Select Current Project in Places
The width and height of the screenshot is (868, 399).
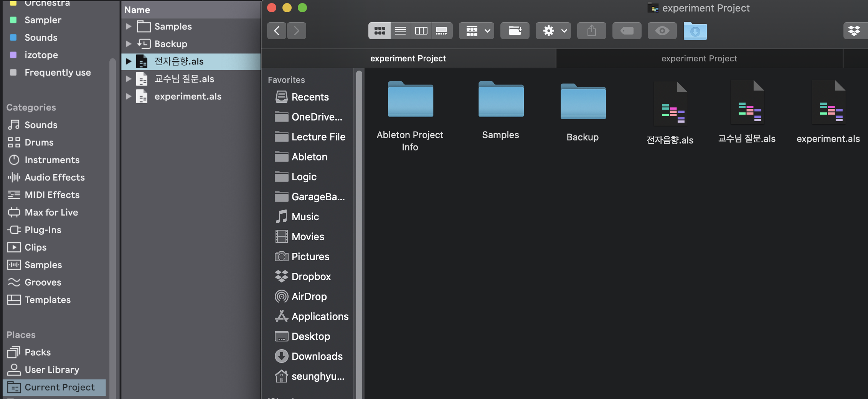coord(54,387)
